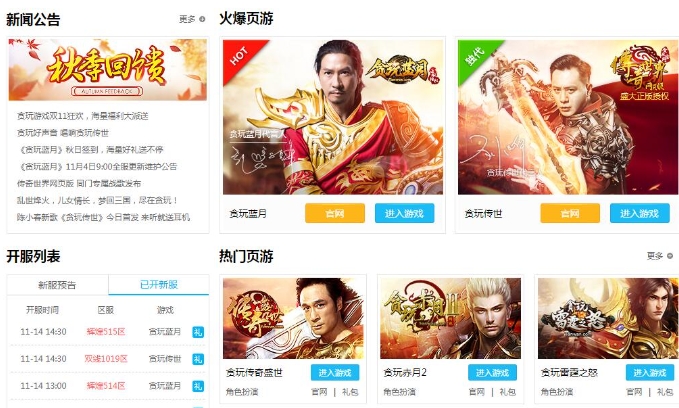The width and height of the screenshot is (679, 408).
Task: Click 官网 button for 贪玩蓝月
Action: 335,214
